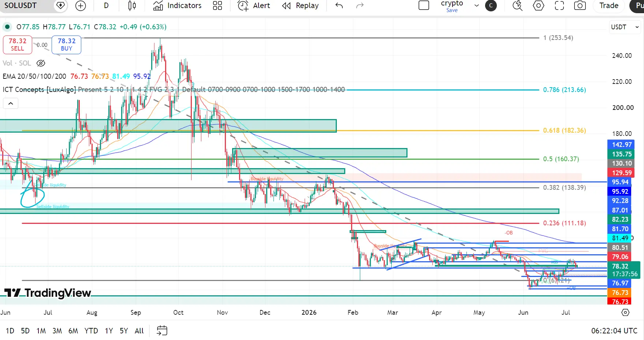Create a new Alert
Image resolution: width=644 pixels, height=340 pixels.
pos(254,5)
